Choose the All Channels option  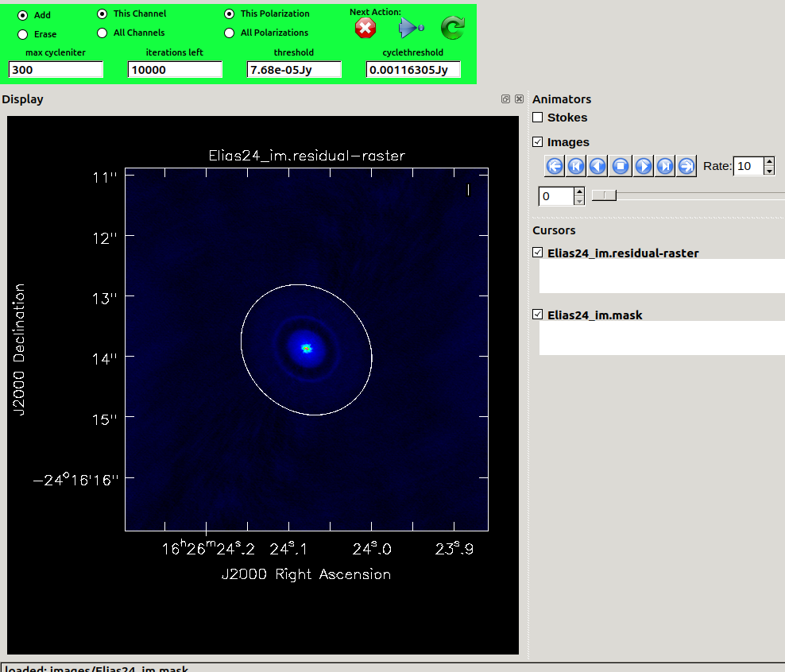(x=102, y=33)
